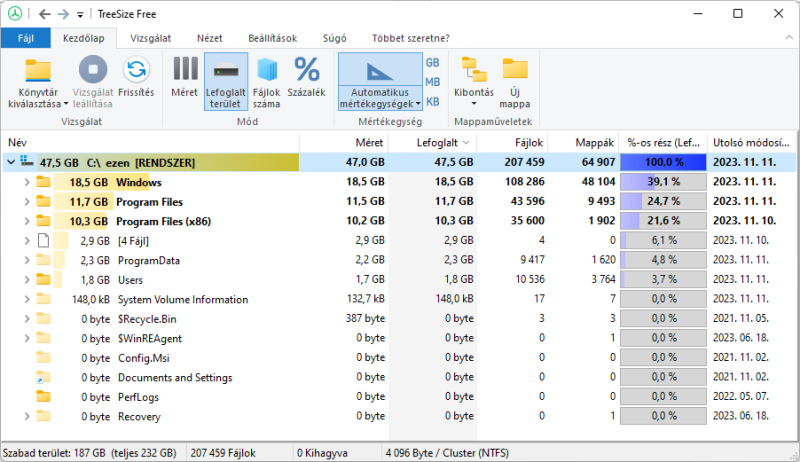Set the unit to KB

click(432, 101)
